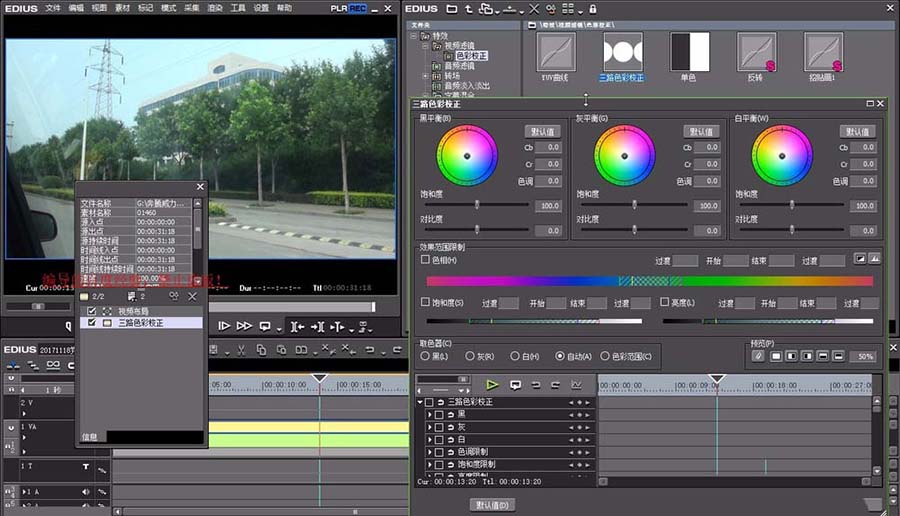Select the 单色 effect thumbnail
The width and height of the screenshot is (900, 516).
click(690, 52)
